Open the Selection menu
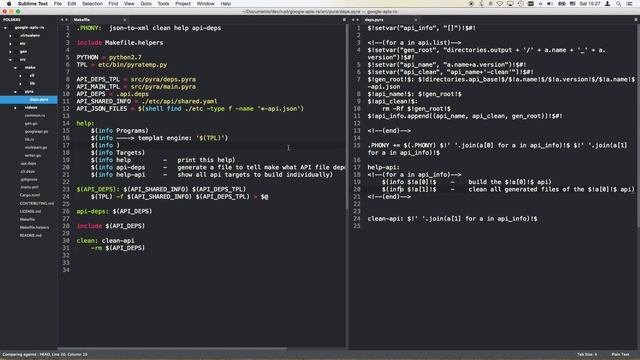640x360 pixels. [x=92, y=4]
